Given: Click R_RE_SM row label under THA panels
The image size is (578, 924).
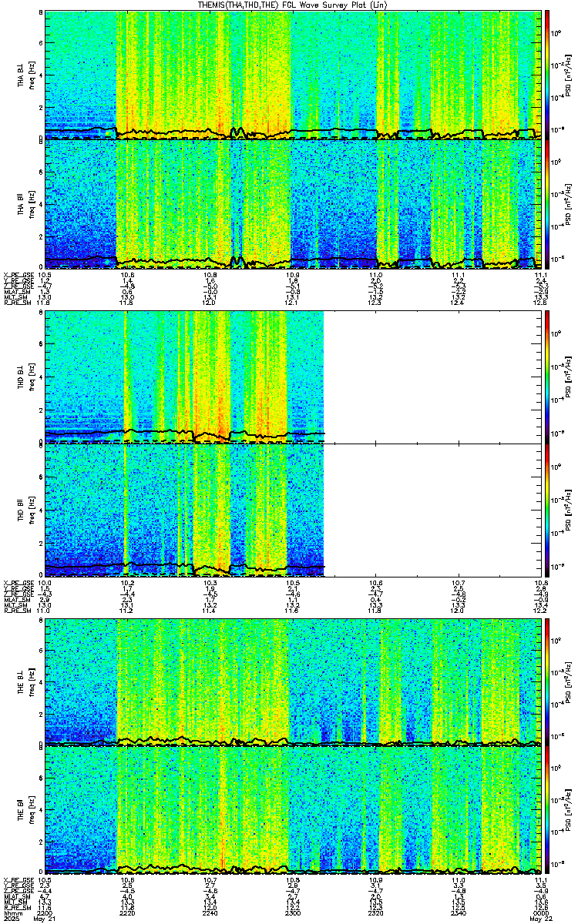Looking at the screenshot, I should [16, 303].
